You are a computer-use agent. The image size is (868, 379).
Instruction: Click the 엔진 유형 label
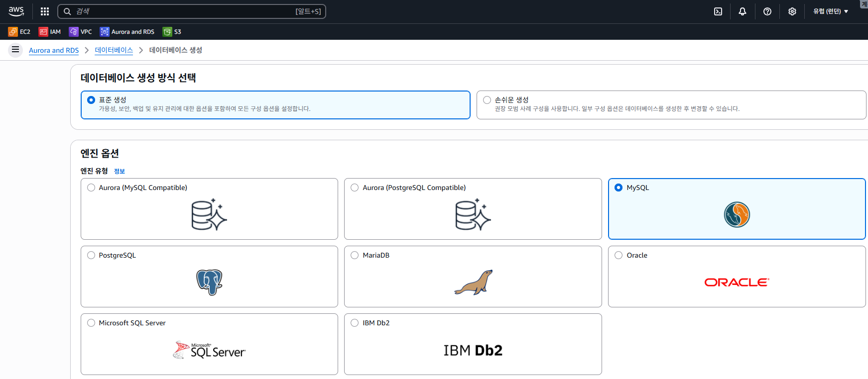click(94, 171)
